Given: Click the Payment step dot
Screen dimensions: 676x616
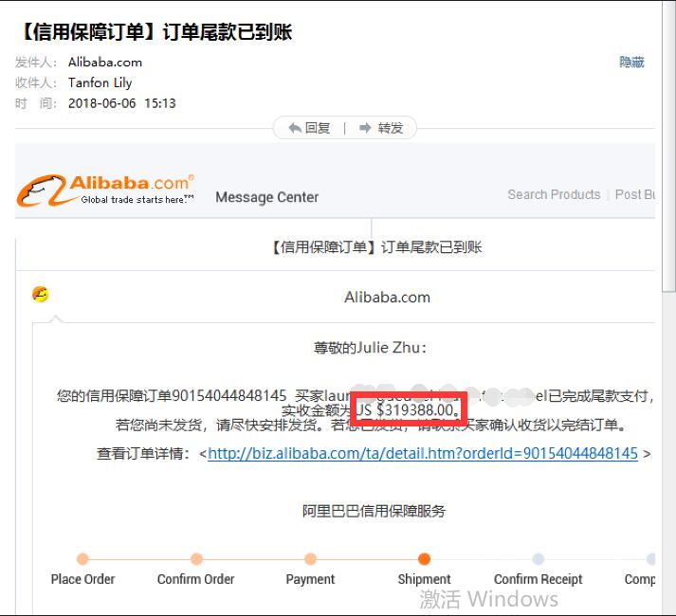Looking at the screenshot, I should 310,559.
